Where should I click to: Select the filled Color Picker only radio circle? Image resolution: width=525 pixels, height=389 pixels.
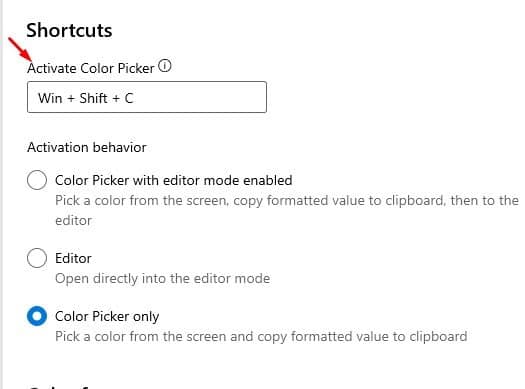point(37,316)
